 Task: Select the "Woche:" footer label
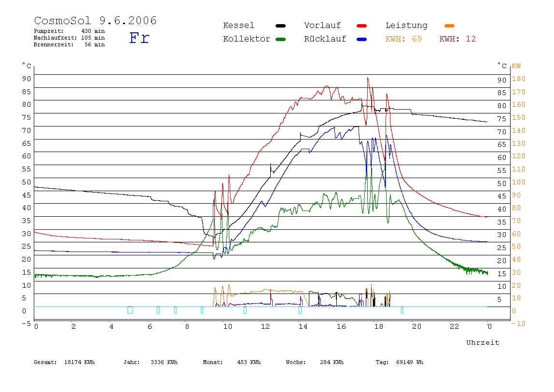click(x=296, y=362)
